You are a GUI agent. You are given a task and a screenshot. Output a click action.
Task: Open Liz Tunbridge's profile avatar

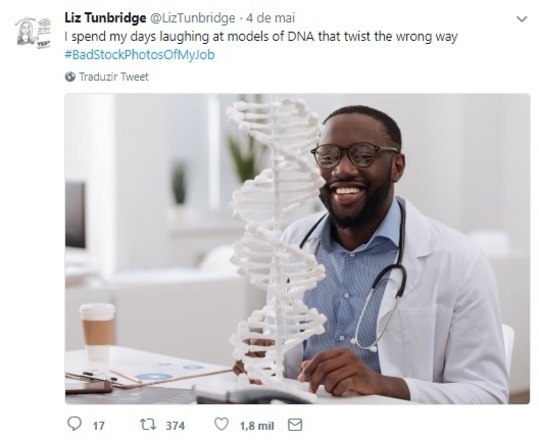[x=34, y=32]
